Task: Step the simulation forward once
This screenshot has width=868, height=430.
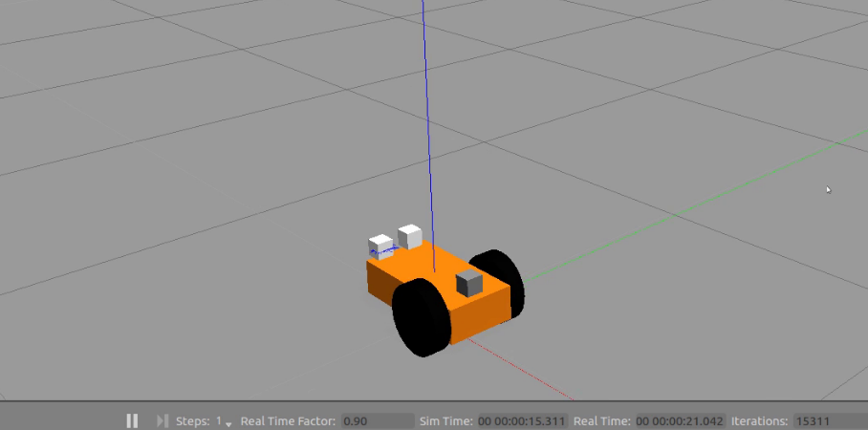Action: coord(163,420)
